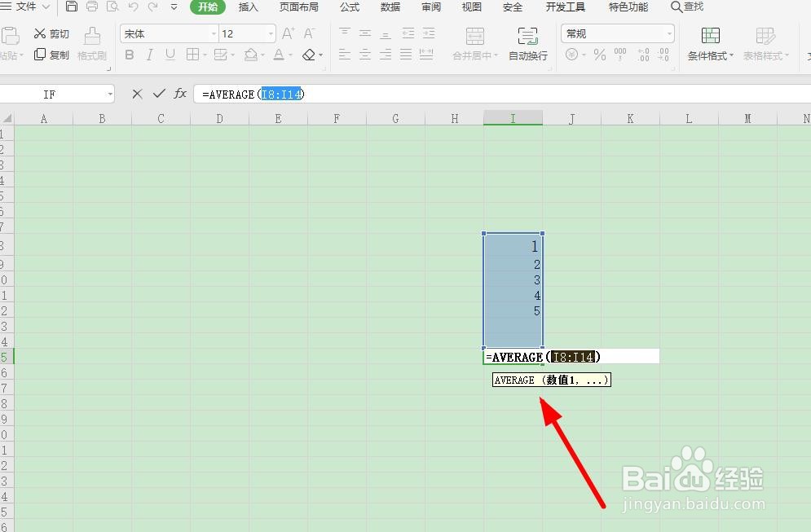Image resolution: width=811 pixels, height=532 pixels.
Task: Align text right icon
Action: (386, 55)
